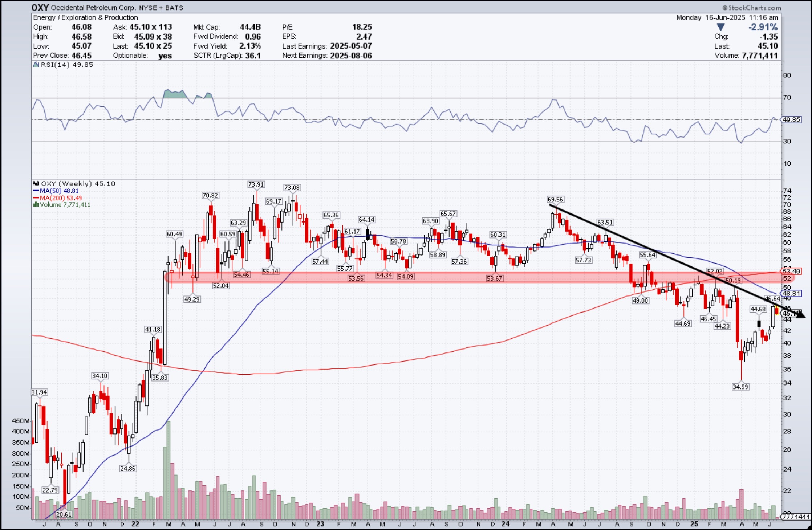Image resolution: width=812 pixels, height=530 pixels.
Task: Click the black trendline arrowhead at right edge
Action: [x=801, y=315]
